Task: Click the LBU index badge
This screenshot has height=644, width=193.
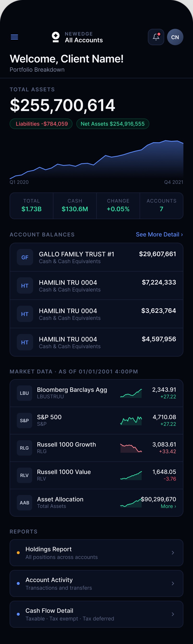Action: (24, 393)
